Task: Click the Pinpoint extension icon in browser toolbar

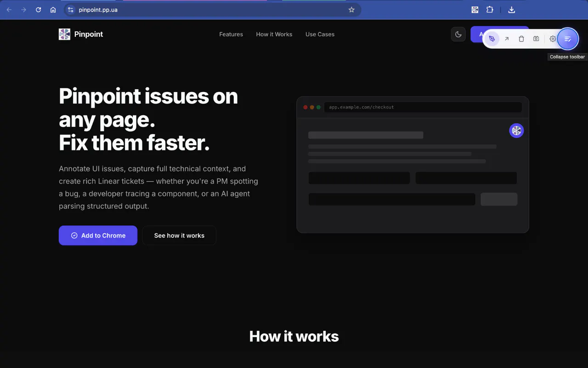Action: (x=475, y=10)
